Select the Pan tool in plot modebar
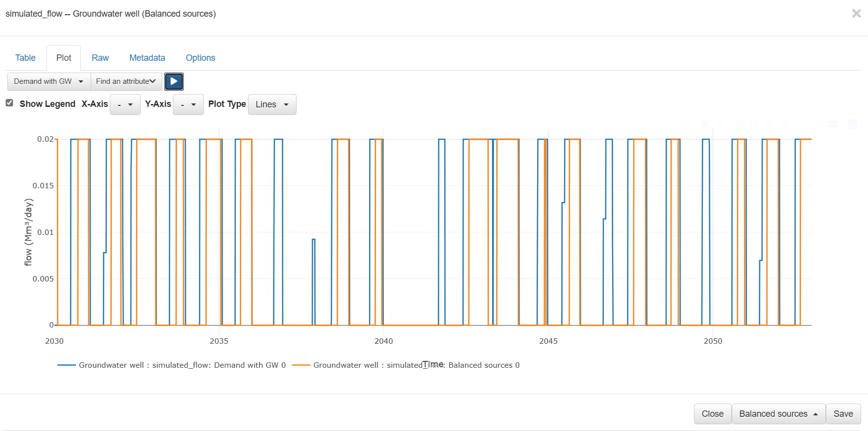Screen dimensions: 868x431 pyautogui.click(x=720, y=124)
